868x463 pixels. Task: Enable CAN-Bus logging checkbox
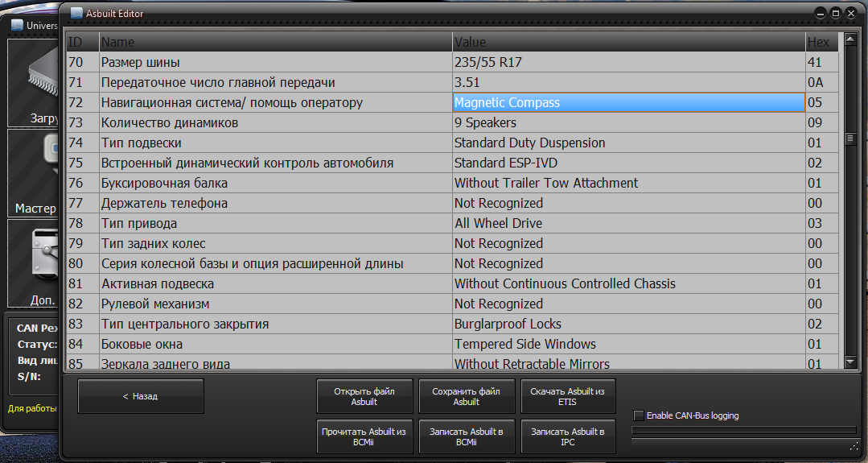point(639,415)
